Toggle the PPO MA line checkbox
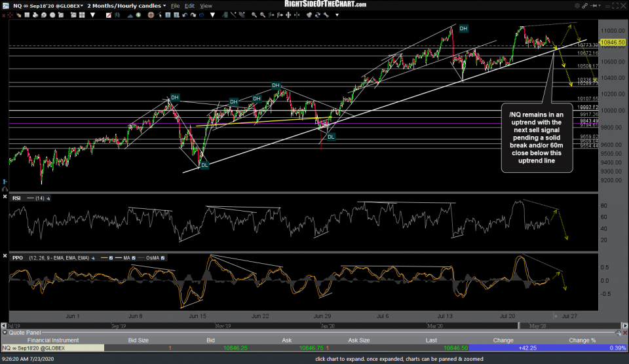Screen dimensions: 629x364 [134, 258]
